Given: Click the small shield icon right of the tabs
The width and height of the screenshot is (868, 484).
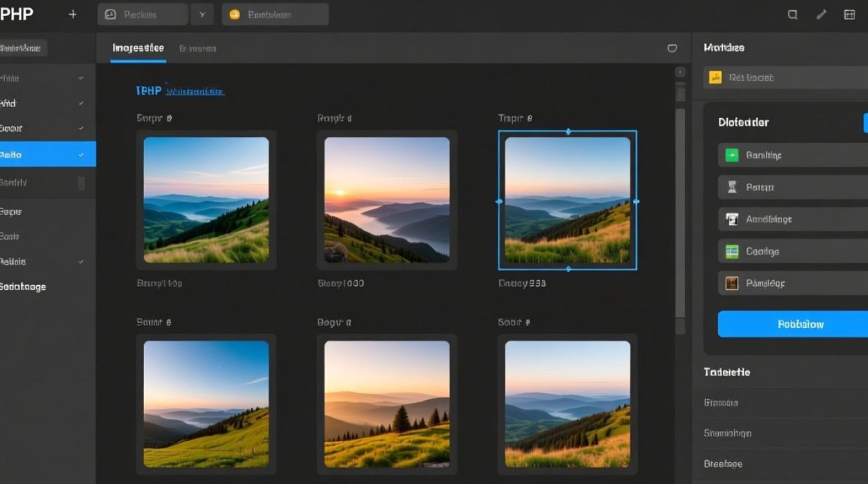Looking at the screenshot, I should (672, 48).
